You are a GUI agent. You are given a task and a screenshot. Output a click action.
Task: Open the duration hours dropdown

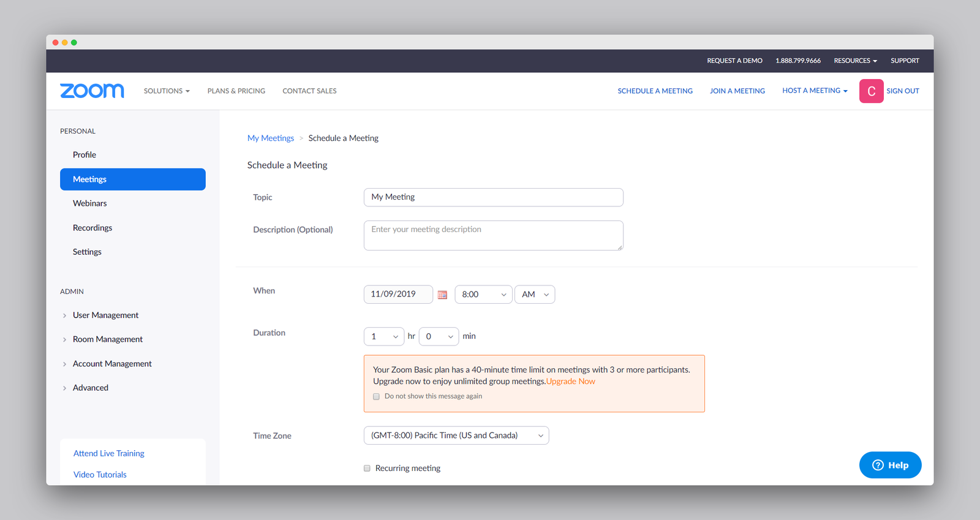point(384,336)
